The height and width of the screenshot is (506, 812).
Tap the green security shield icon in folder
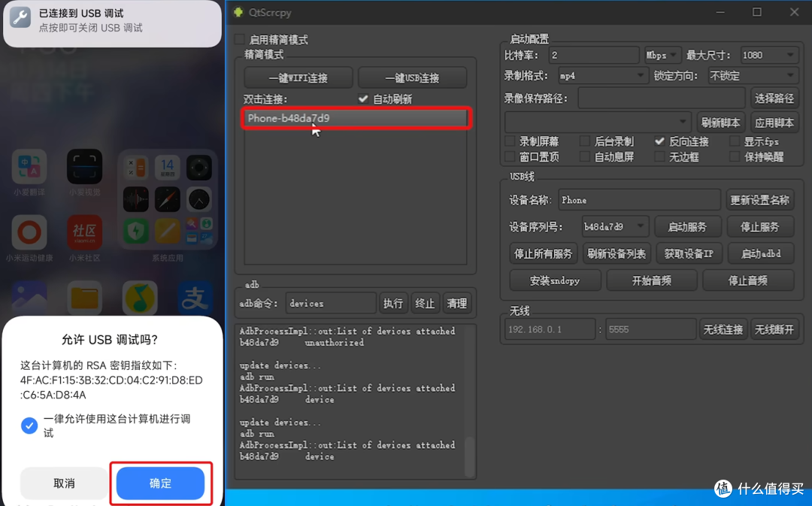[135, 231]
